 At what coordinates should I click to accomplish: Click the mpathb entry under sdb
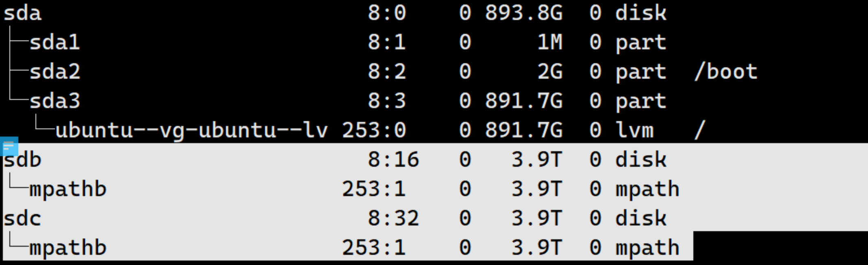(x=68, y=190)
